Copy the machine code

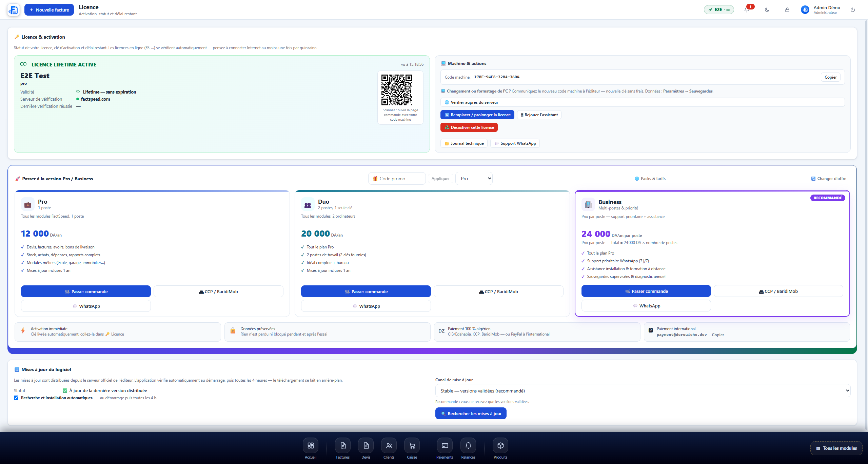pyautogui.click(x=830, y=77)
